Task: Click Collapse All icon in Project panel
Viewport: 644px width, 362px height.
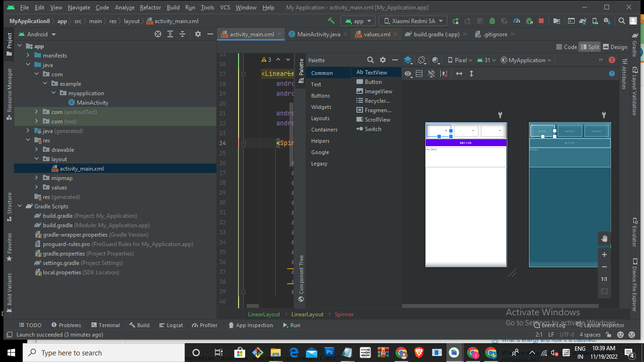Action: point(182,34)
